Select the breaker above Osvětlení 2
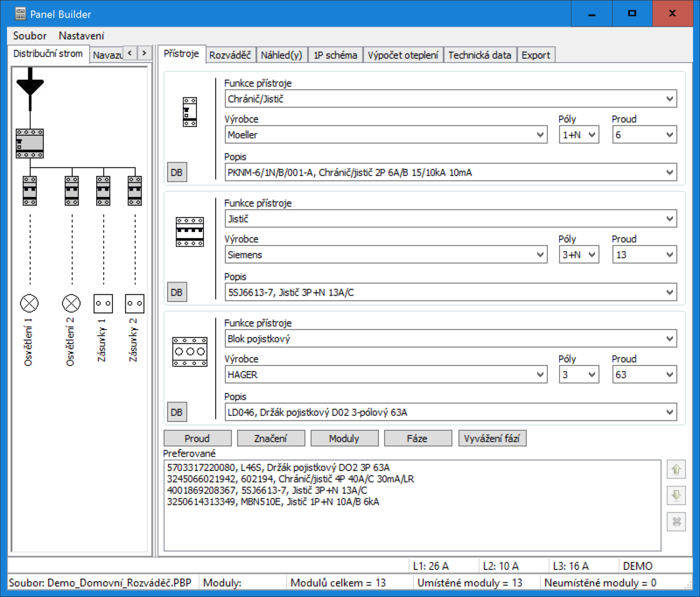 [72, 190]
